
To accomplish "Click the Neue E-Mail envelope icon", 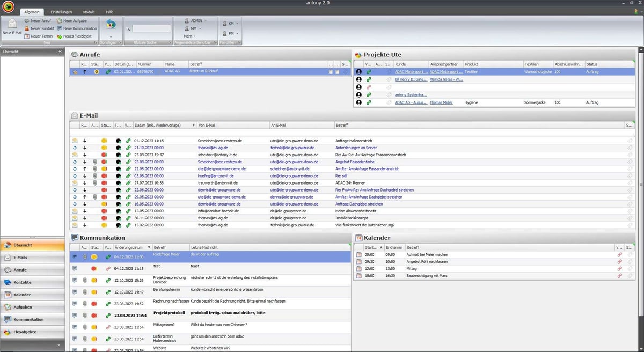I will [11, 23].
